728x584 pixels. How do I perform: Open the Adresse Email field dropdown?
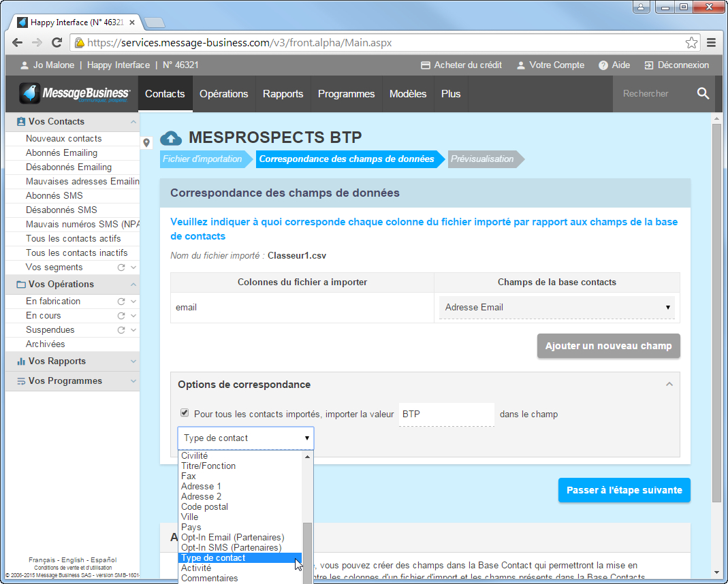coord(556,308)
